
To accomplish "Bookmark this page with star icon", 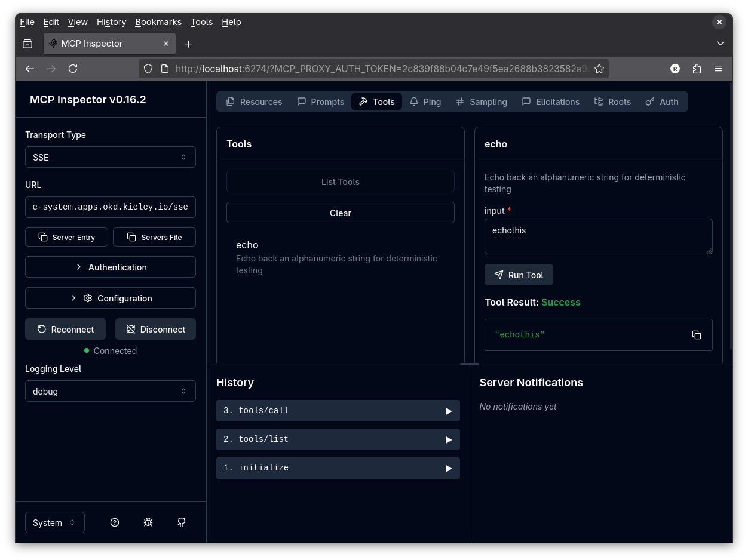I will [x=599, y=69].
